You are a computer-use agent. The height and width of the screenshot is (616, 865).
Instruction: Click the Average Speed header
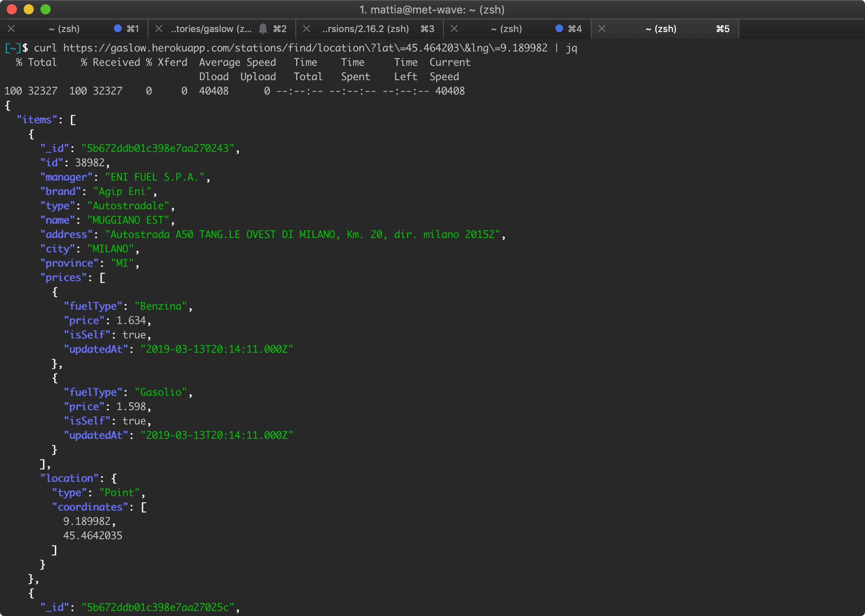point(238,62)
